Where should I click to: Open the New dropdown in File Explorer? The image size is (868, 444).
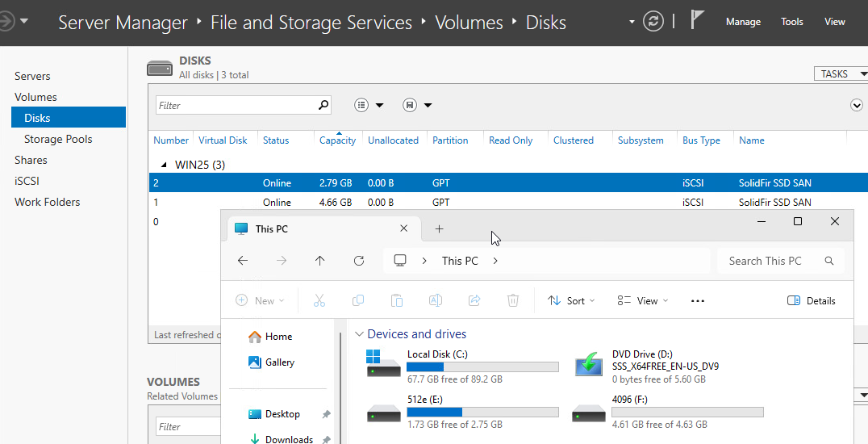pos(260,300)
